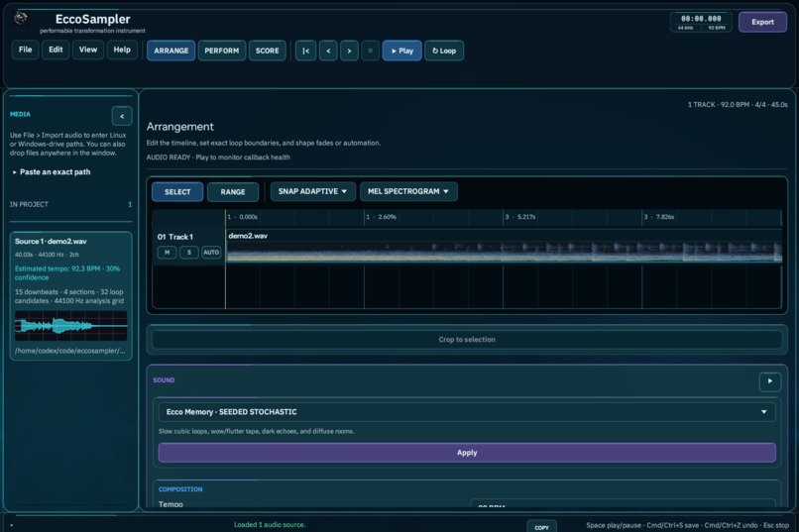The image size is (799, 532).
Task: Click the Tempo label under Composition
Action: tap(171, 504)
